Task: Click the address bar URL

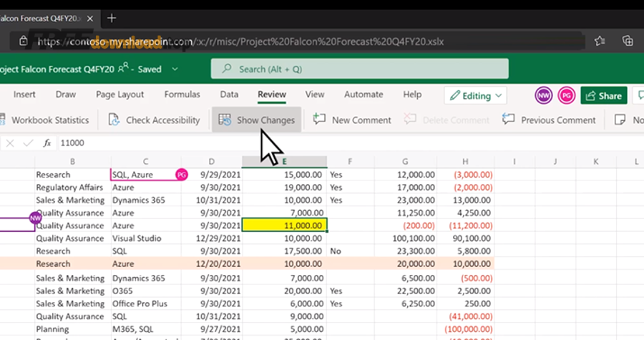Action: pyautogui.click(x=240, y=42)
